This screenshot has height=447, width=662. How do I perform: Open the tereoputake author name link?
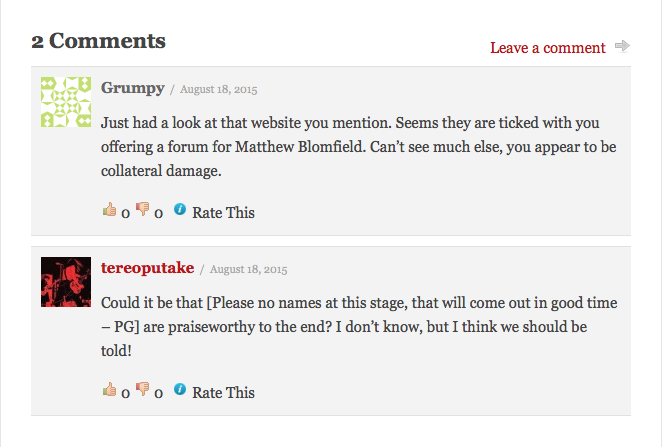(147, 268)
